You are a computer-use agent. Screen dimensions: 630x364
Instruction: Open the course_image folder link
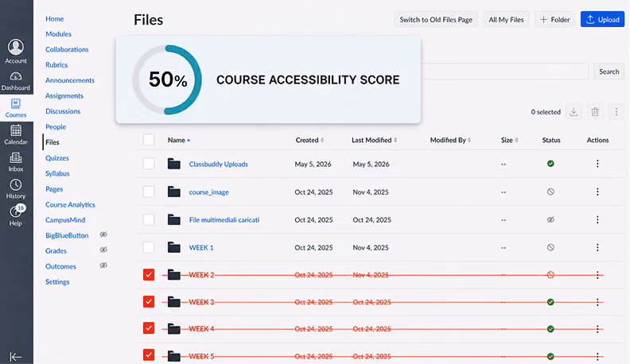[209, 192]
